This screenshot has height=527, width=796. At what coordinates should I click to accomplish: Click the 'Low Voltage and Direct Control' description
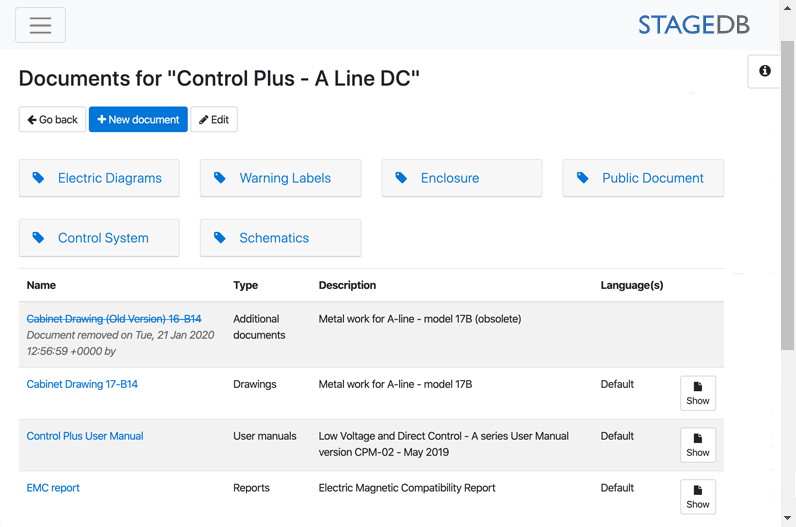point(444,444)
